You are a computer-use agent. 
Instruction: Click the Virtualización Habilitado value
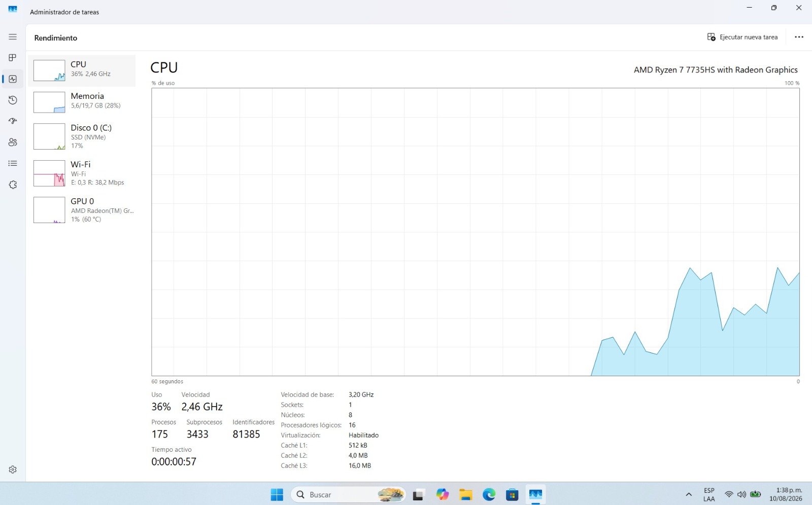tap(363, 435)
